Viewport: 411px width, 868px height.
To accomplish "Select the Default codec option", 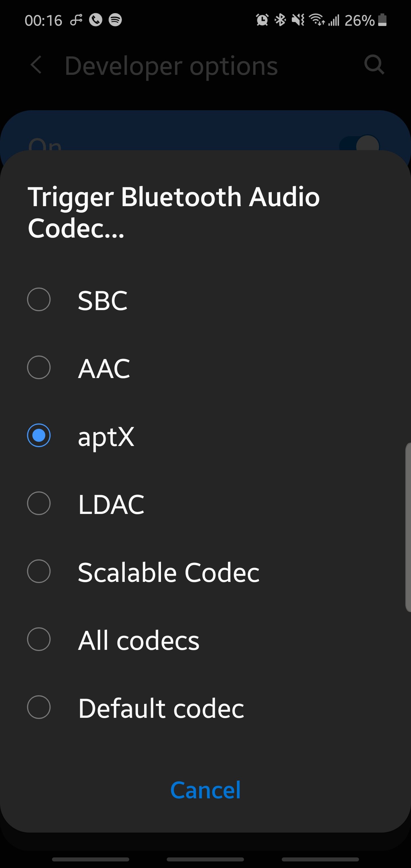I will coord(39,708).
